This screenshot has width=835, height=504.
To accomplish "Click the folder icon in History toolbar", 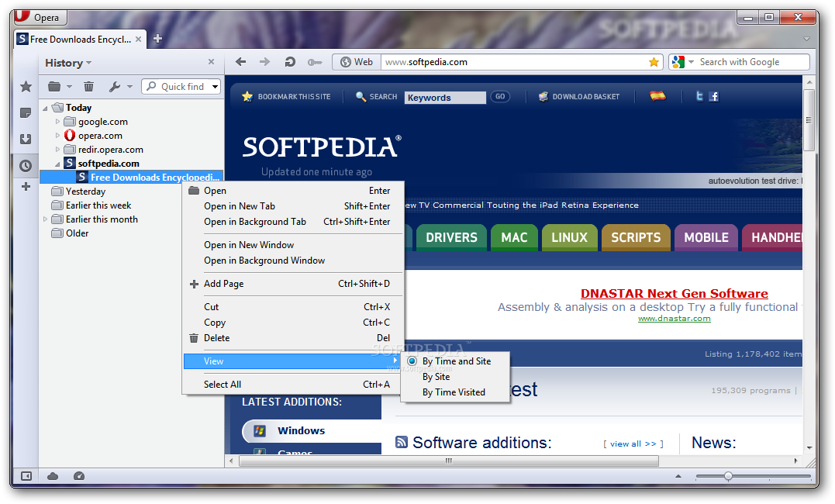I will [x=54, y=86].
